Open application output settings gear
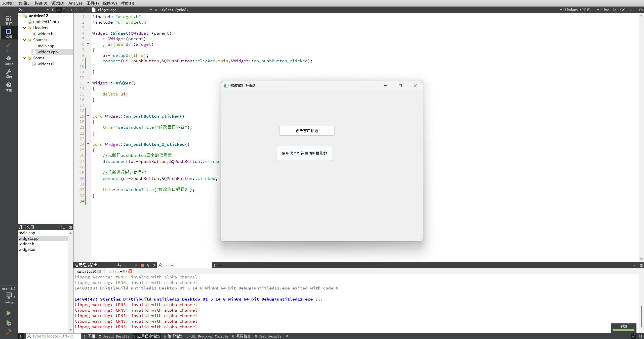 (154, 265)
